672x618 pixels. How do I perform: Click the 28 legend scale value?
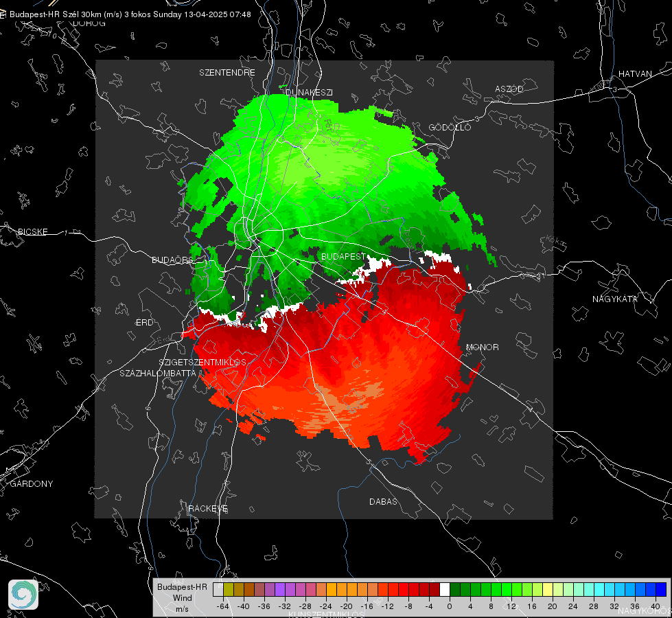point(594,606)
